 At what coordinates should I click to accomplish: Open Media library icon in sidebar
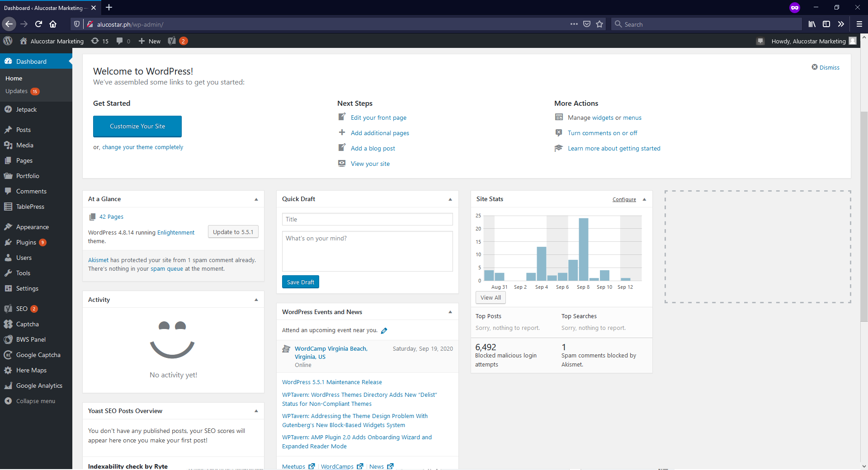pyautogui.click(x=8, y=145)
